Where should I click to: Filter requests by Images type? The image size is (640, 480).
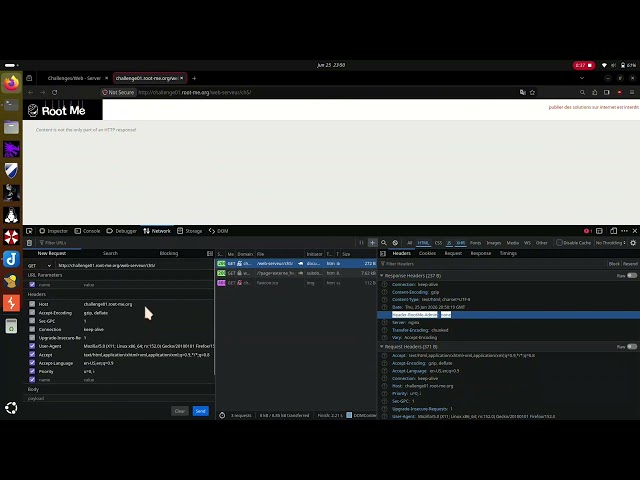493,243
